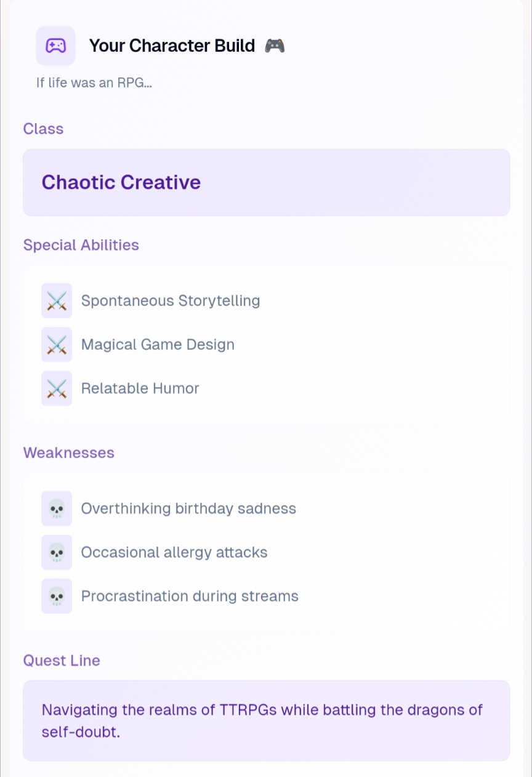Screen dimensions: 532x777
Task: Click the game controller emoji after the title
Action: coord(275,46)
